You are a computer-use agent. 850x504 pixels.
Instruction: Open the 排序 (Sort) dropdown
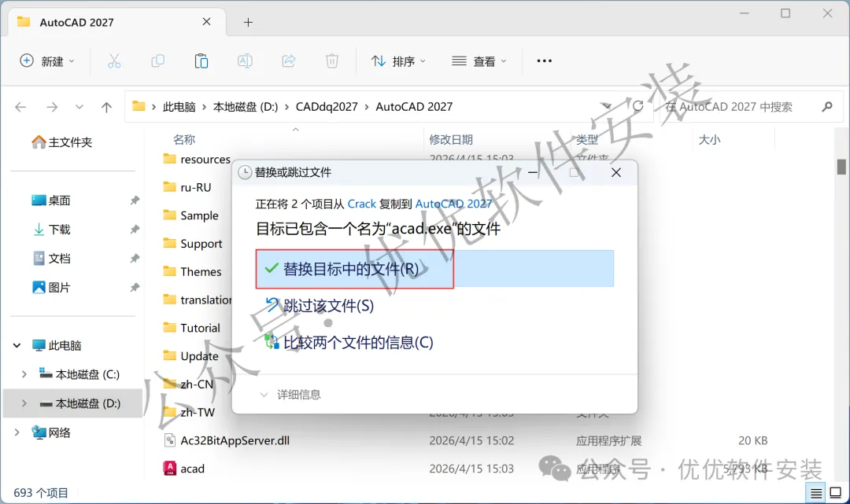coord(398,61)
